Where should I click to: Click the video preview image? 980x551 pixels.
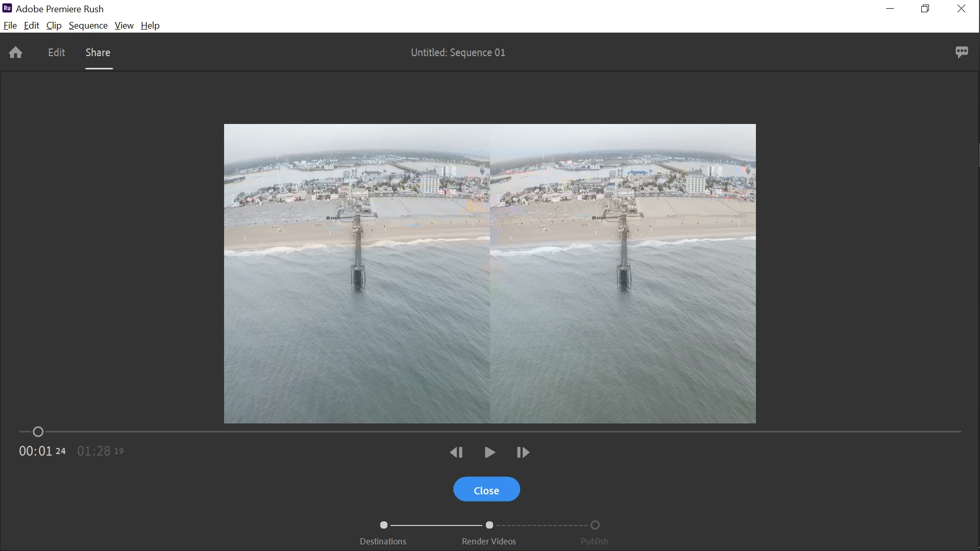[489, 273]
